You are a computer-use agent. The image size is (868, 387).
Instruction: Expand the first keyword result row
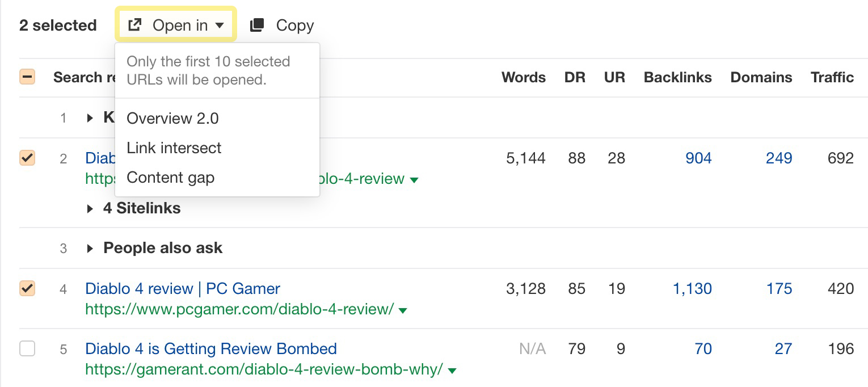(x=90, y=117)
